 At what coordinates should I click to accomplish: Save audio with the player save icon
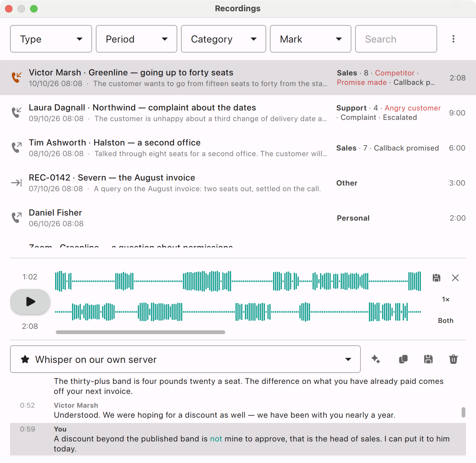[x=437, y=277]
